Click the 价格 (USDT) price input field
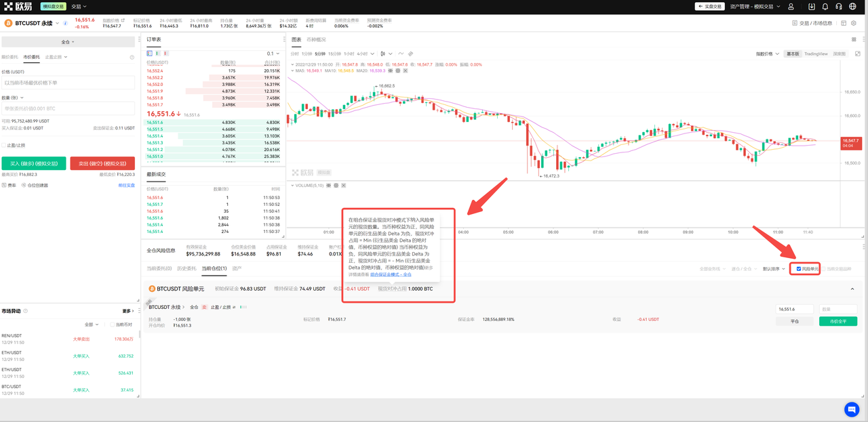Image resolution: width=868 pixels, height=422 pixels. [x=68, y=83]
